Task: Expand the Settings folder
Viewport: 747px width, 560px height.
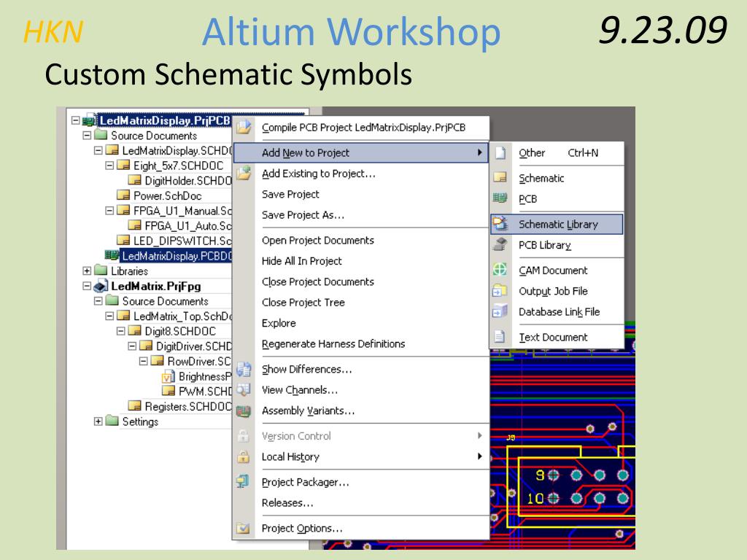Action: pos(98,421)
